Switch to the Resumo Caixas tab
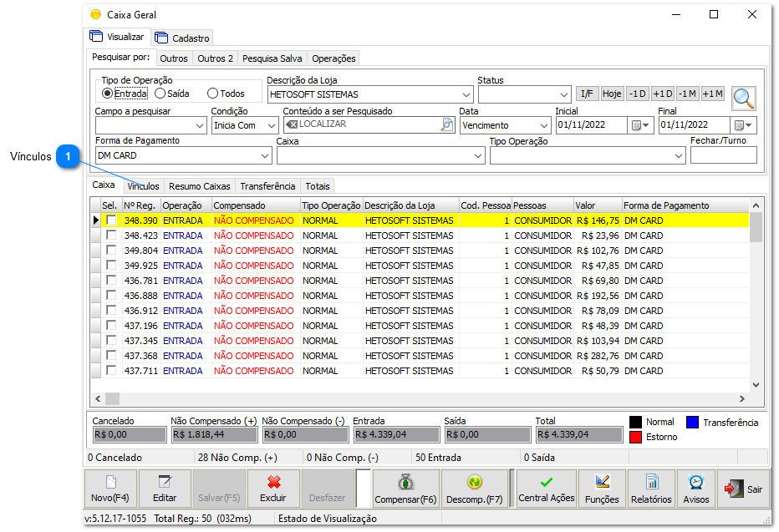The height and width of the screenshot is (532, 779). 199,186
